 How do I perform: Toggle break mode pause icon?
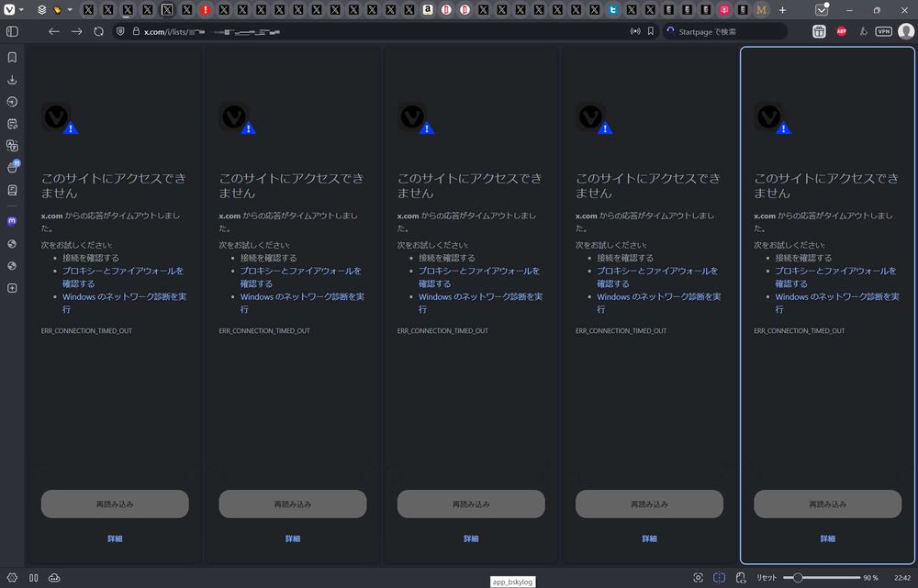33,578
